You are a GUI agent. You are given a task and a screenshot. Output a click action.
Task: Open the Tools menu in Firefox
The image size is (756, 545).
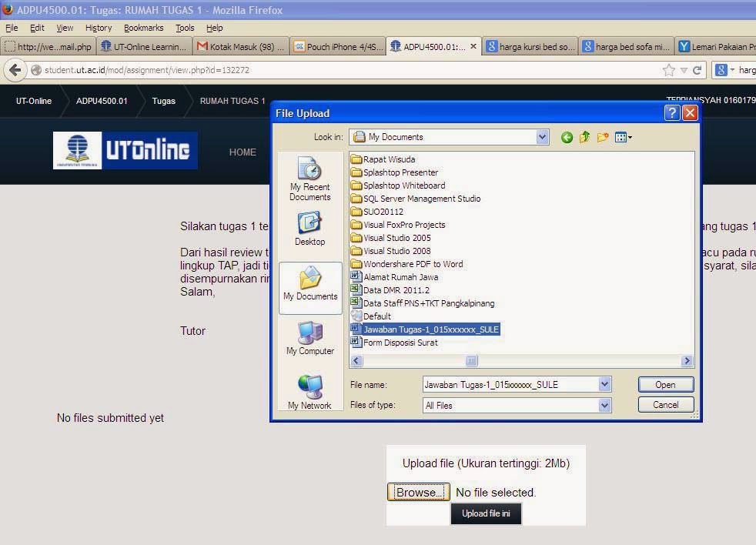pos(184,28)
